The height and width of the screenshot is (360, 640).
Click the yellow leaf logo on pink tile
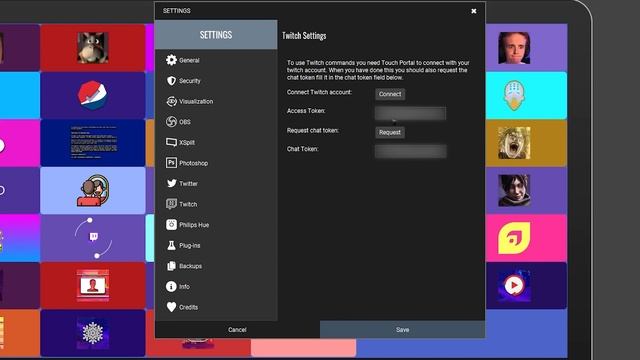pos(514,238)
